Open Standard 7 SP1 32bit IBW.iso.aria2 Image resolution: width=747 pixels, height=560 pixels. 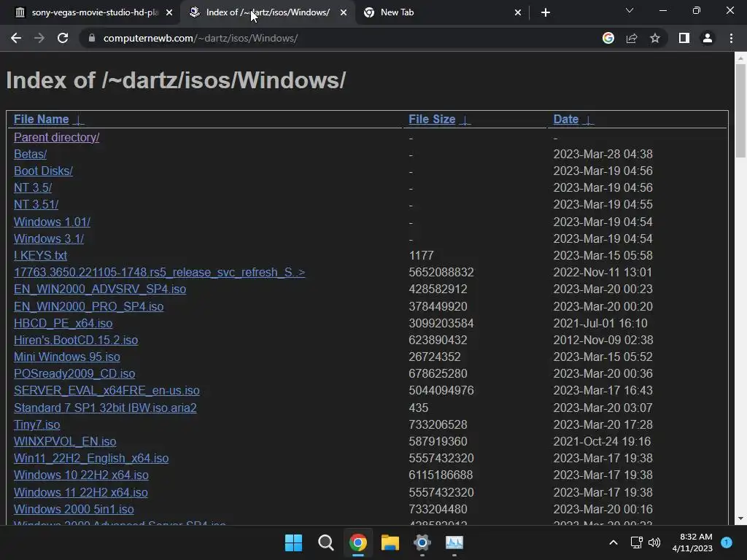(x=105, y=408)
